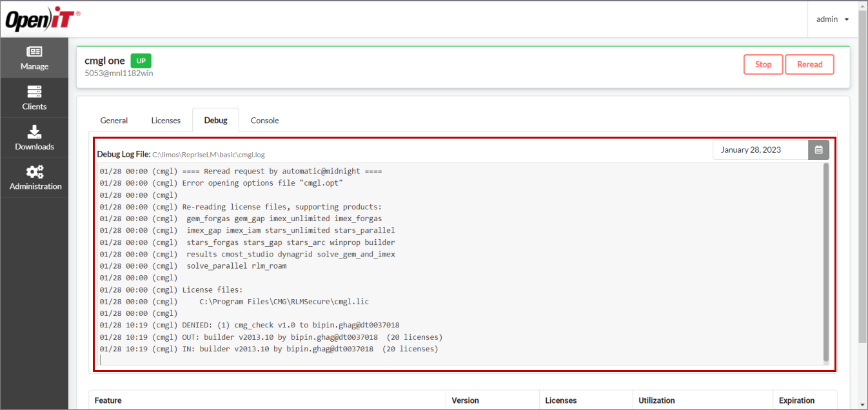868x410 pixels.
Task: Click the RLMSecure\cmgl.lic path log line
Action: 234,301
